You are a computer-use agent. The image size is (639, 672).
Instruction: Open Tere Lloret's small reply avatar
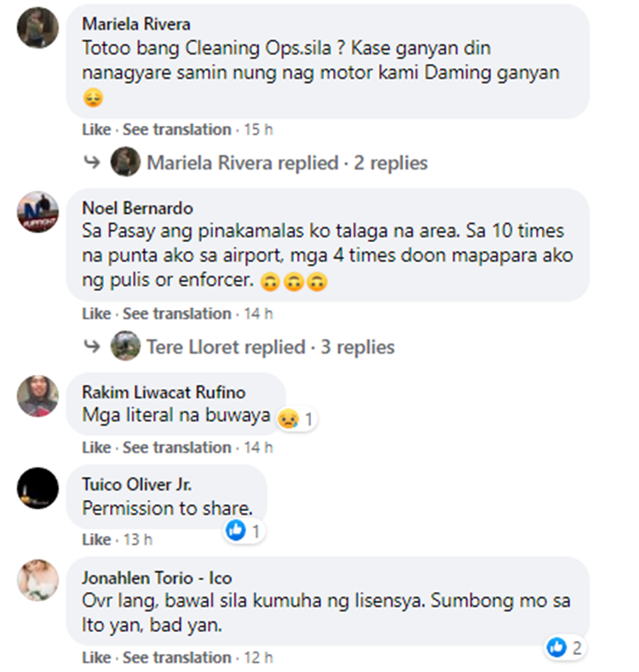125,346
